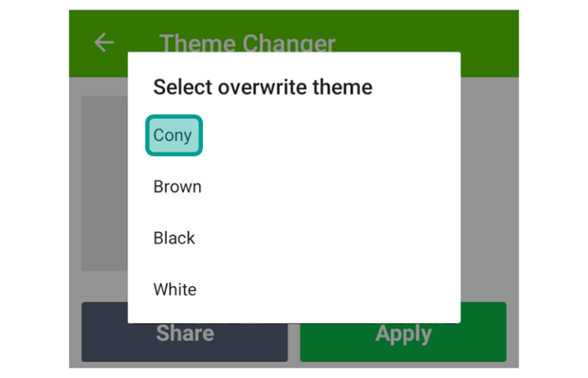Click the teal focus box around Cony
Screen dimensions: 588x378
point(174,135)
